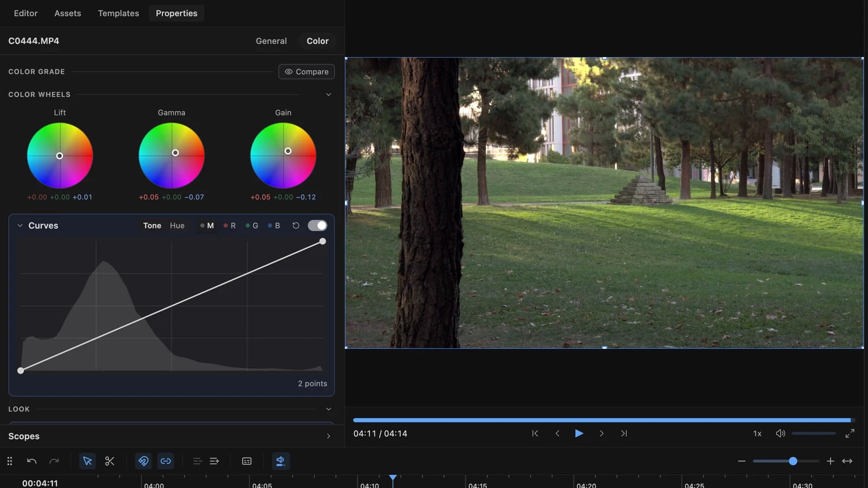This screenshot has height=488, width=868.
Task: Click the Gain color wheel handle
Action: (x=288, y=151)
